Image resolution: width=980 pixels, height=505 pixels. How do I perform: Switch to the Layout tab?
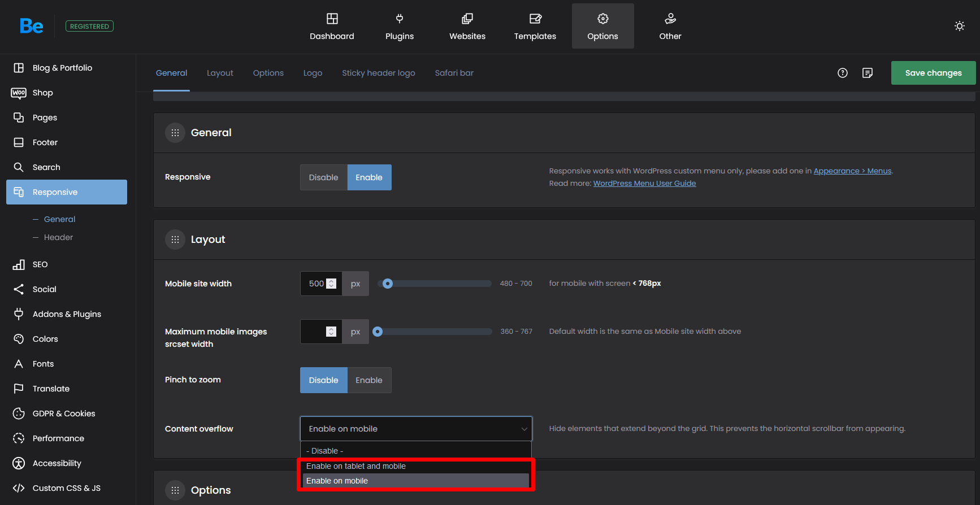coord(220,73)
